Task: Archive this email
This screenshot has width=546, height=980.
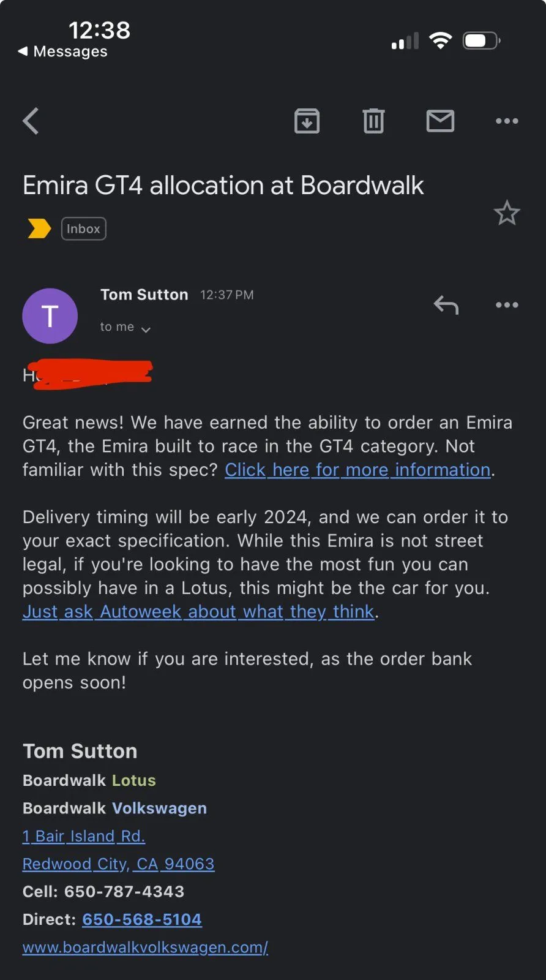Action: (307, 121)
